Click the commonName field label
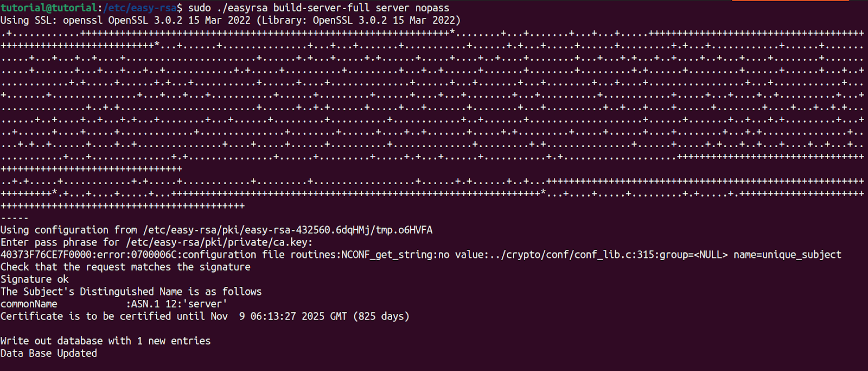 click(x=29, y=304)
